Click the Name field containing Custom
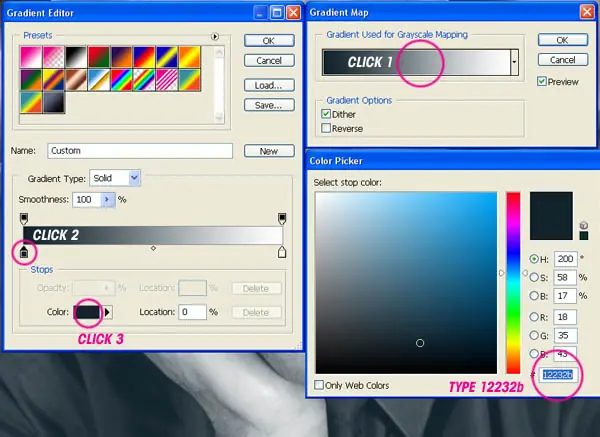Screen dimensions: 600x437 tap(140, 151)
